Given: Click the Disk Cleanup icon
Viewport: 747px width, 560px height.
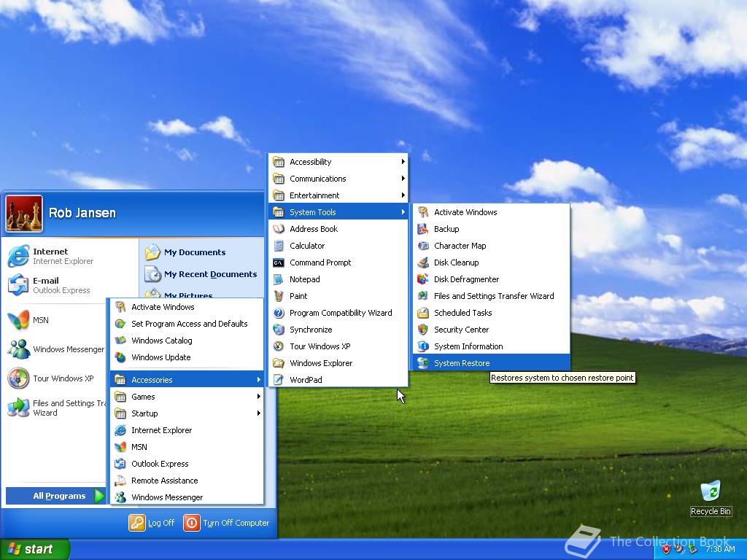Looking at the screenshot, I should 422,262.
